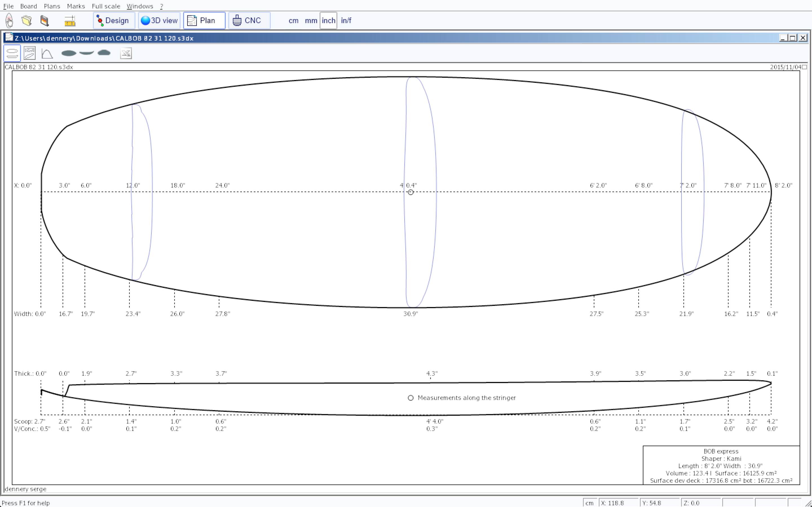
Task: Switch units to cm
Action: pos(293,21)
